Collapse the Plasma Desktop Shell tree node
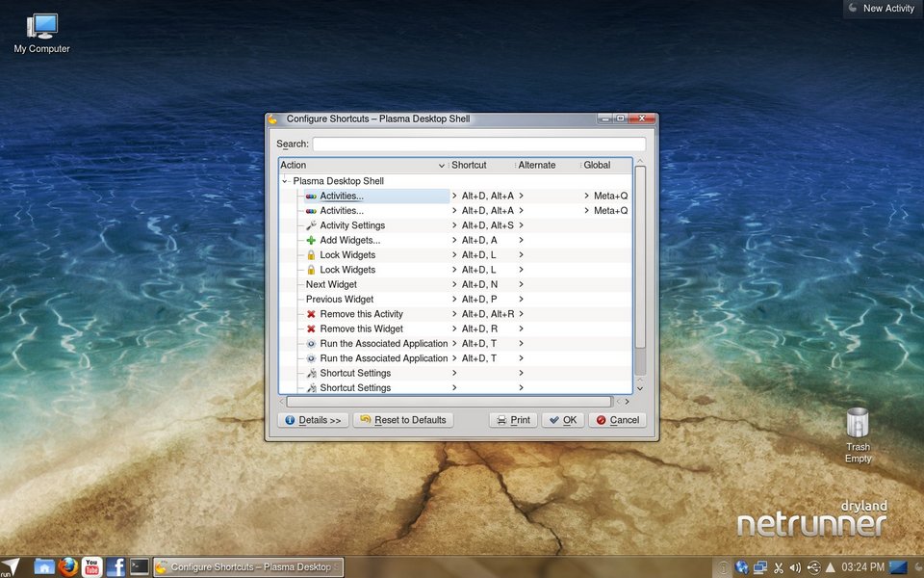Viewport: 924px width, 578px height. point(285,181)
